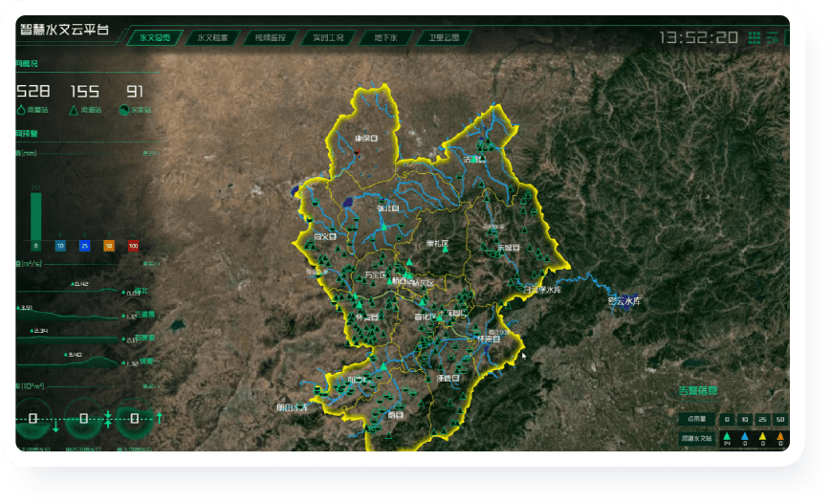Go to the 地下水 tab

pyautogui.click(x=385, y=37)
